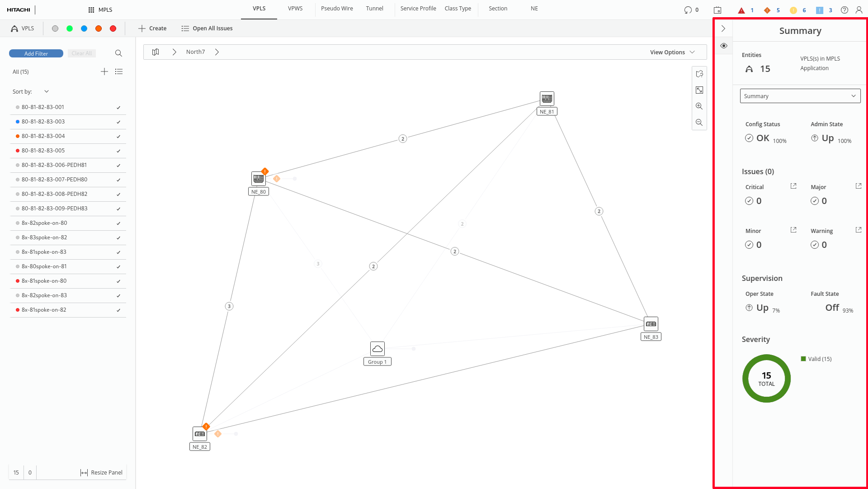The height and width of the screenshot is (489, 868).
Task: Toggle checkmark for 8x-81spoke-on-80
Action: pos(118,281)
